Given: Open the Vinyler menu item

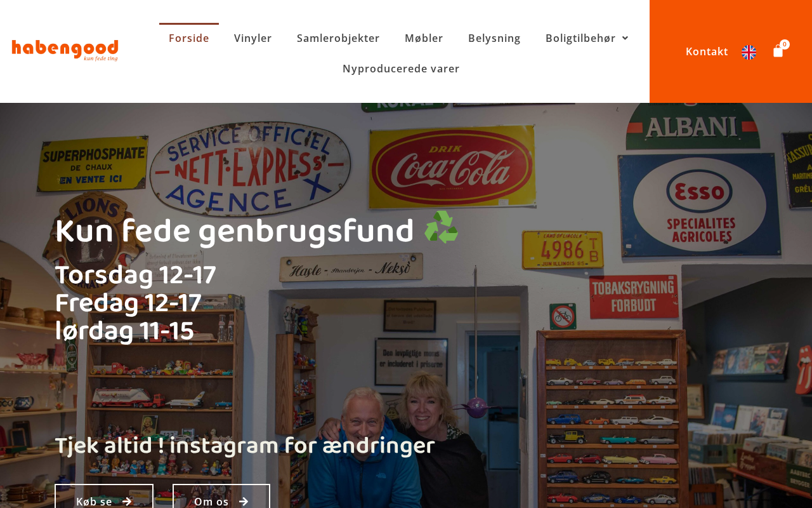Looking at the screenshot, I should (253, 38).
